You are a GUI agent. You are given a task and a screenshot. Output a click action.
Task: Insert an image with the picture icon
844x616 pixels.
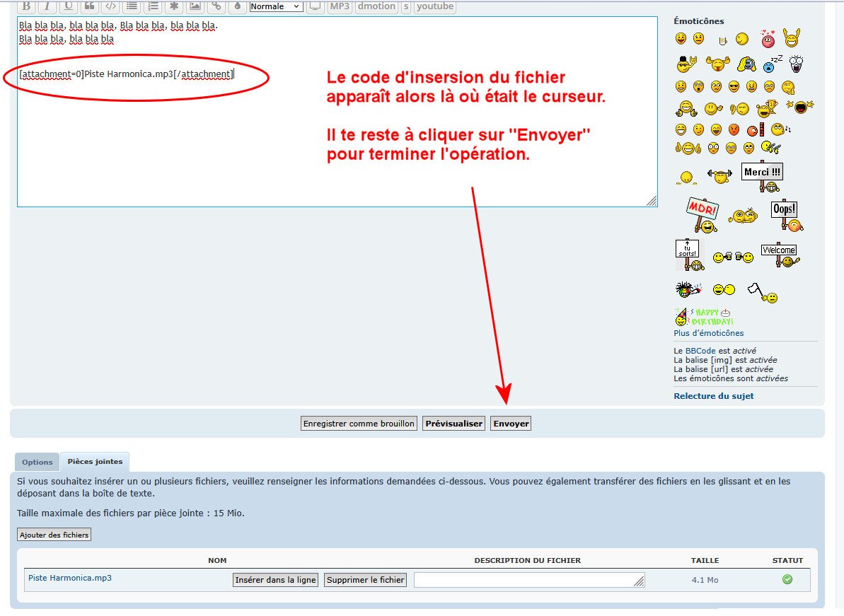click(195, 6)
